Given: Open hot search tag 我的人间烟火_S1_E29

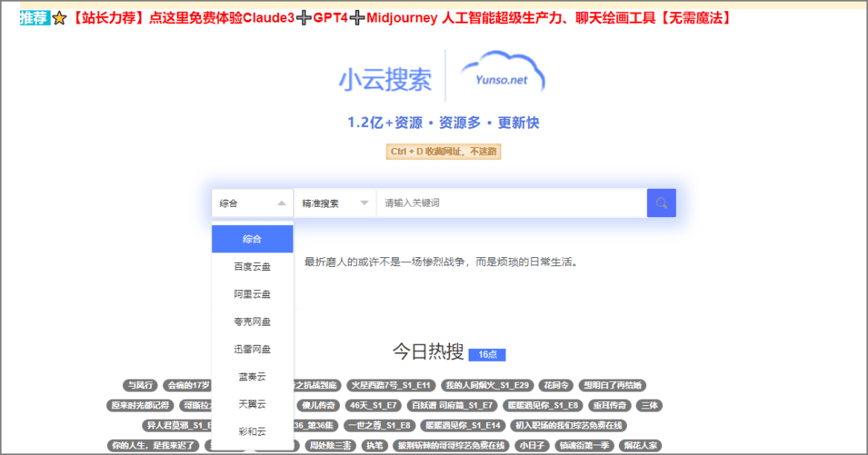Looking at the screenshot, I should tap(487, 385).
